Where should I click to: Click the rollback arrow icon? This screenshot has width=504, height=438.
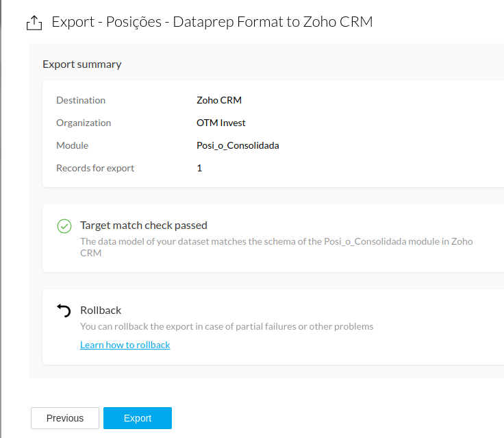[x=64, y=311]
